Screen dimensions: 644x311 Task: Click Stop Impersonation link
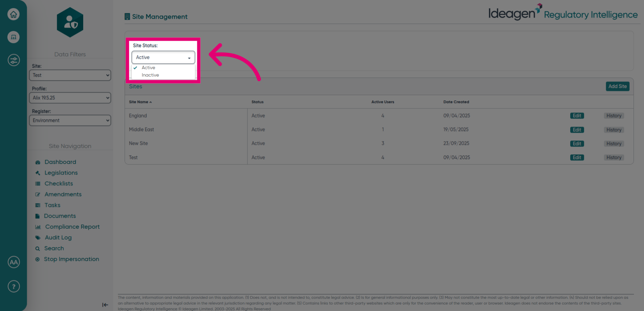coord(71,259)
